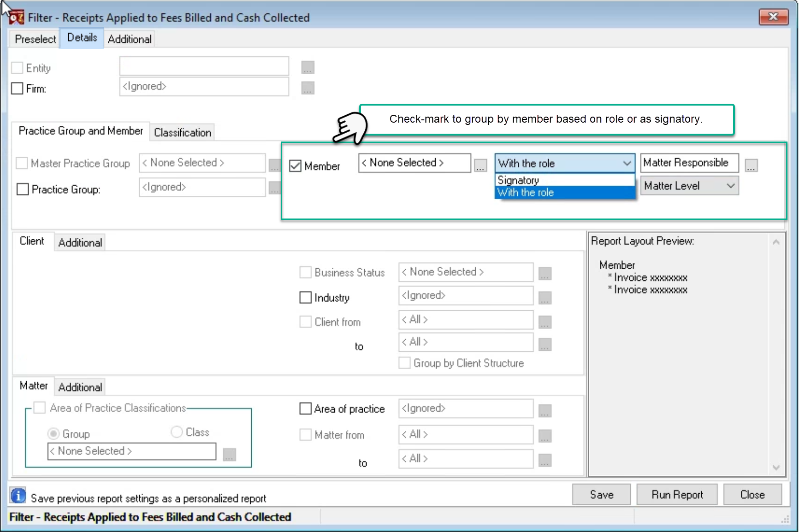799x532 pixels.
Task: Choose Signatory from the dropdown list
Action: (x=565, y=180)
